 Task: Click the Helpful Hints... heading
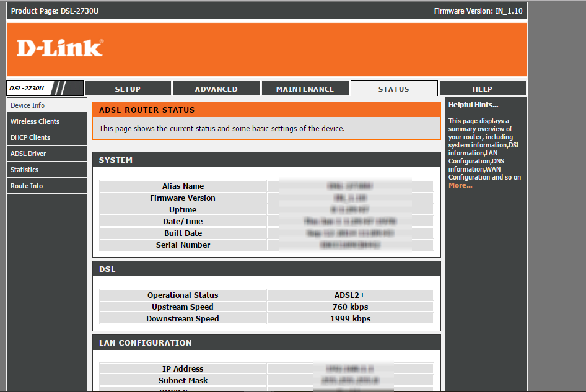pyautogui.click(x=473, y=105)
